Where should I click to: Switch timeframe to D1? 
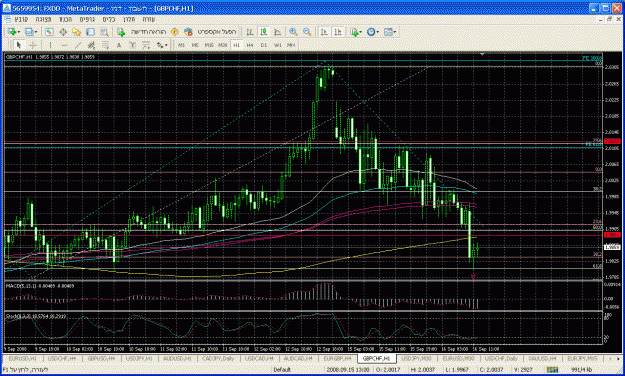click(263, 45)
